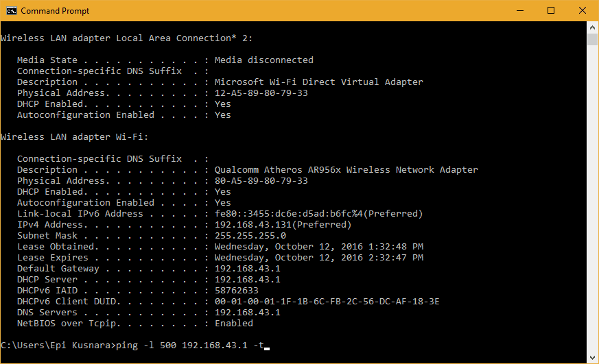Minimize the Command Prompt window
This screenshot has height=364, width=599.
tap(519, 11)
